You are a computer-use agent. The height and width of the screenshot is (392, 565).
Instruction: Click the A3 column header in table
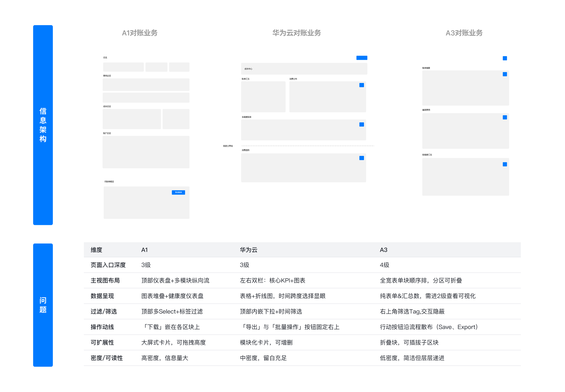point(384,250)
